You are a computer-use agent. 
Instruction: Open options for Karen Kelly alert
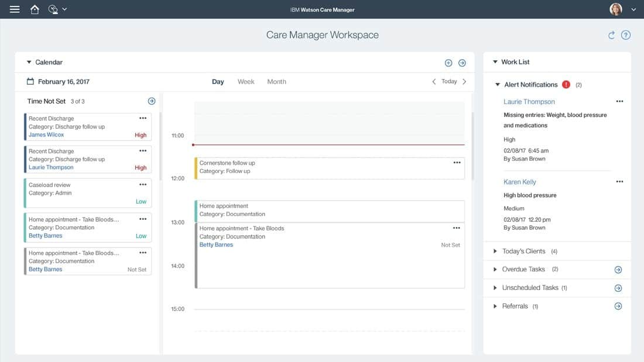pos(619,181)
